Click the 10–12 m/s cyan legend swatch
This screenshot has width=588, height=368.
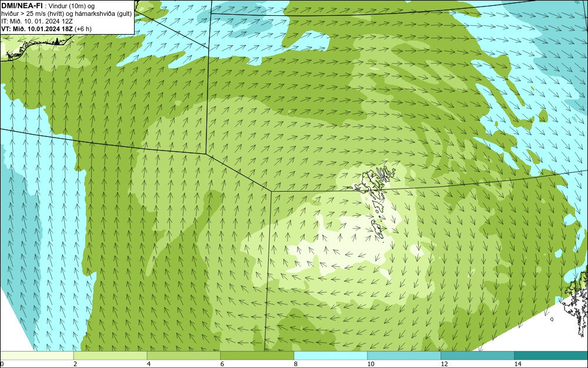[405, 355]
